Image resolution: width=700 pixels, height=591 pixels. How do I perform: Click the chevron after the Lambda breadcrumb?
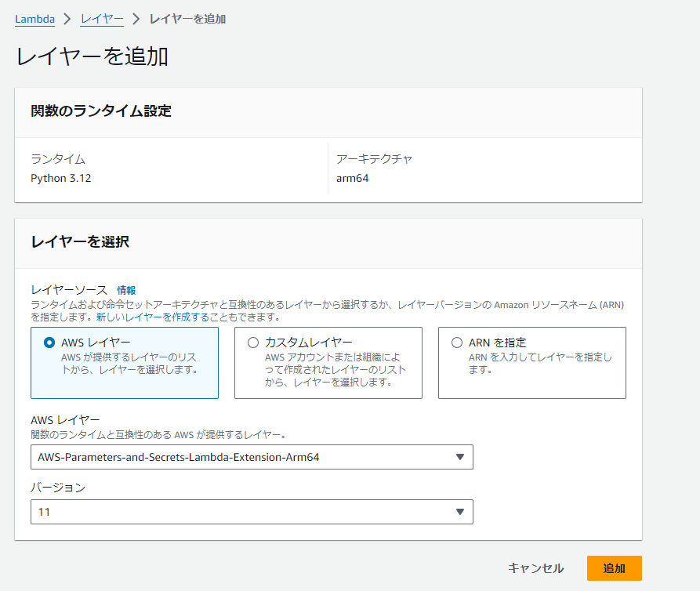tap(67, 19)
